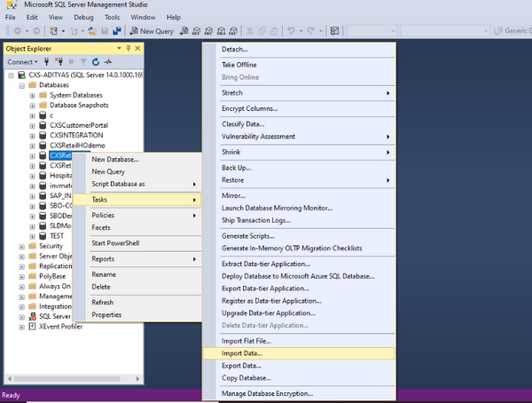The width and height of the screenshot is (532, 403).
Task: Click the Copy toolbar icon
Action: 262,31
